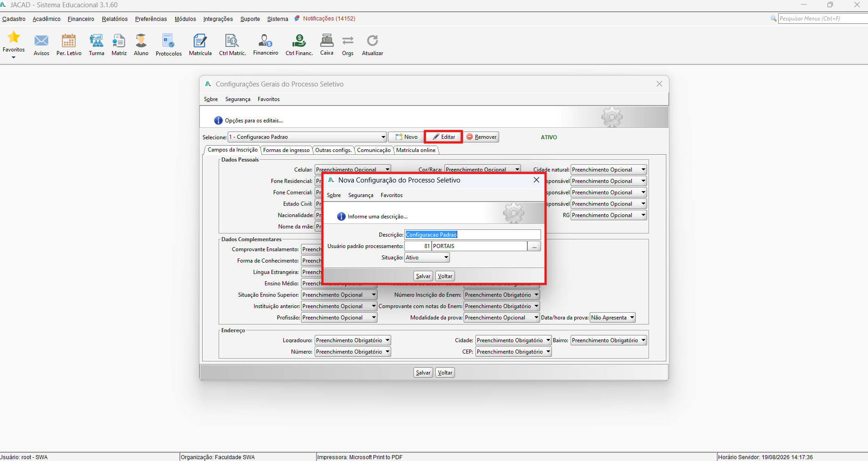Click the Usuário padrão code field showing 81
Image resolution: width=868 pixels, height=461 pixels.
point(418,246)
